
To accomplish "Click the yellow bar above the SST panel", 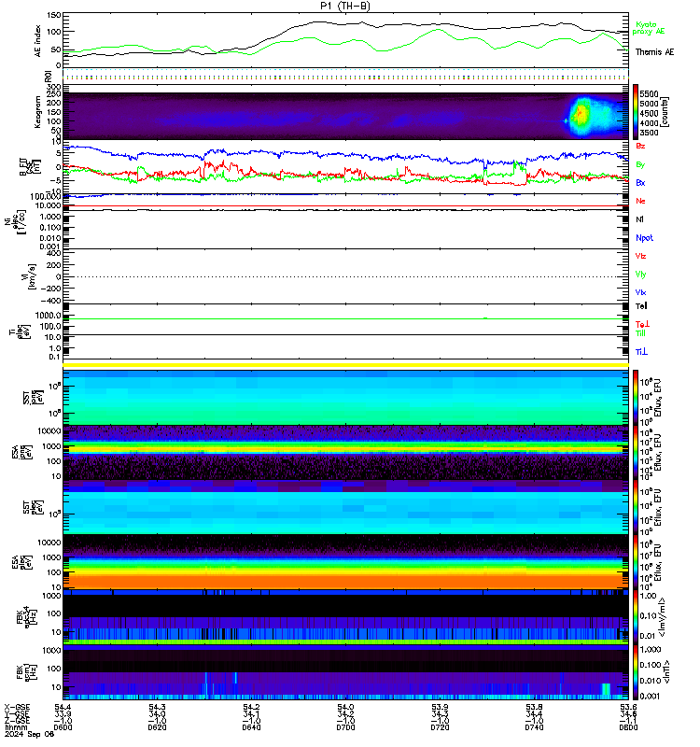I will click(x=345, y=365).
